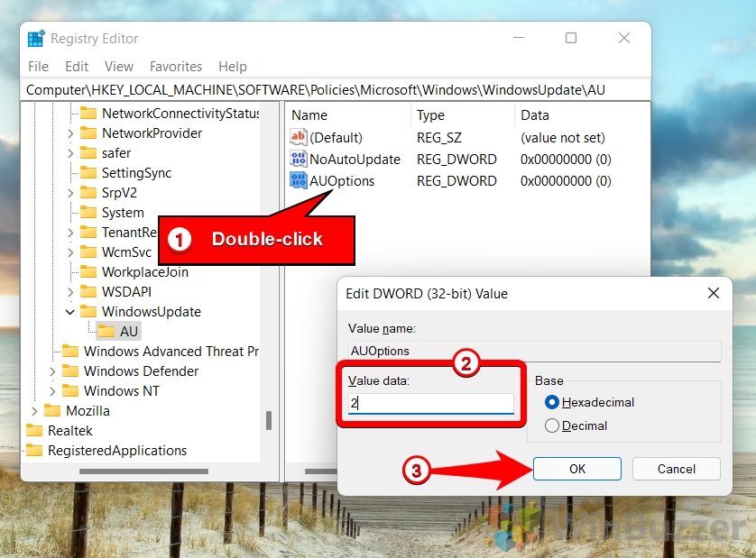This screenshot has width=756, height=558.
Task: Minimize the Registry Editor window
Action: tap(519, 38)
